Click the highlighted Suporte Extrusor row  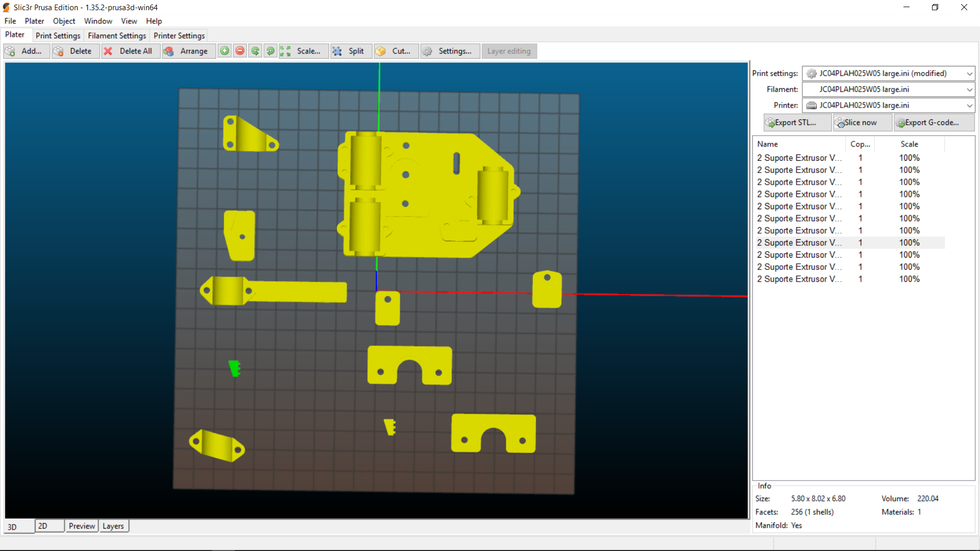click(849, 243)
